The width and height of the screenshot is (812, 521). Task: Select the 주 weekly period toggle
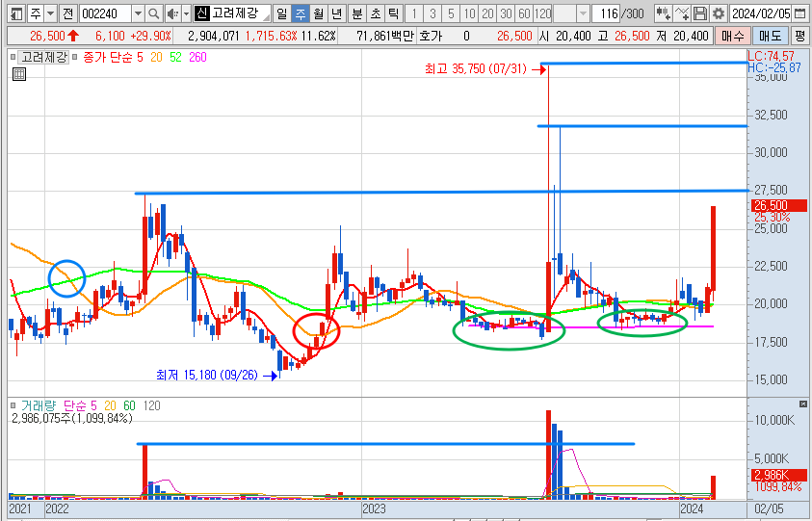[x=300, y=13]
